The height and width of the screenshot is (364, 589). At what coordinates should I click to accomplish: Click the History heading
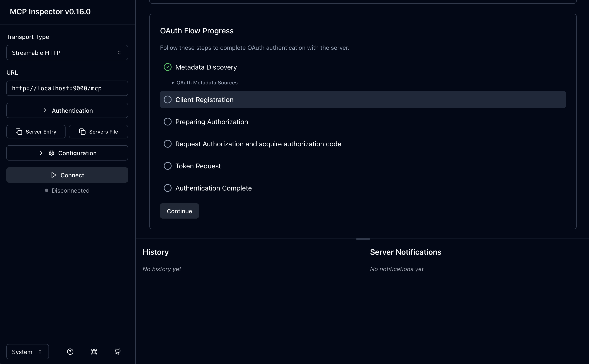pos(156,252)
